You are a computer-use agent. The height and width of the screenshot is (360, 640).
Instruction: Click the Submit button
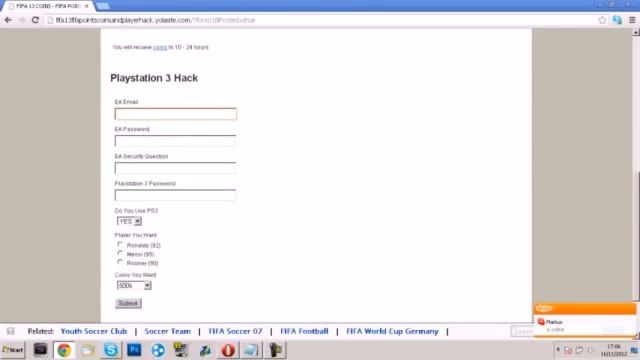pos(128,303)
